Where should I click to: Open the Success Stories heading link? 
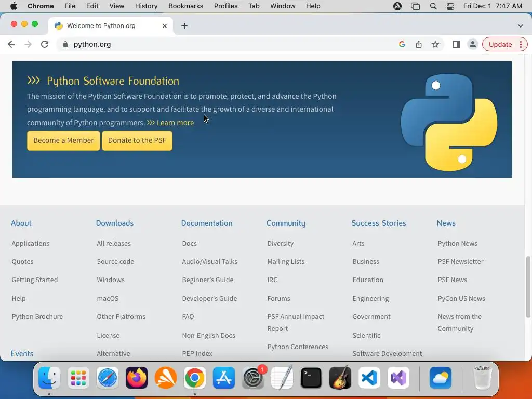coord(379,223)
